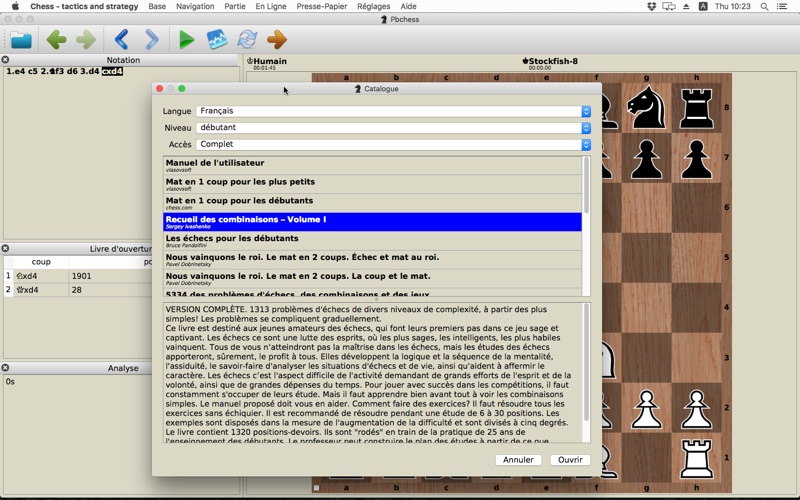
Task: Click the Stockfish-8 player label
Action: tap(550, 61)
